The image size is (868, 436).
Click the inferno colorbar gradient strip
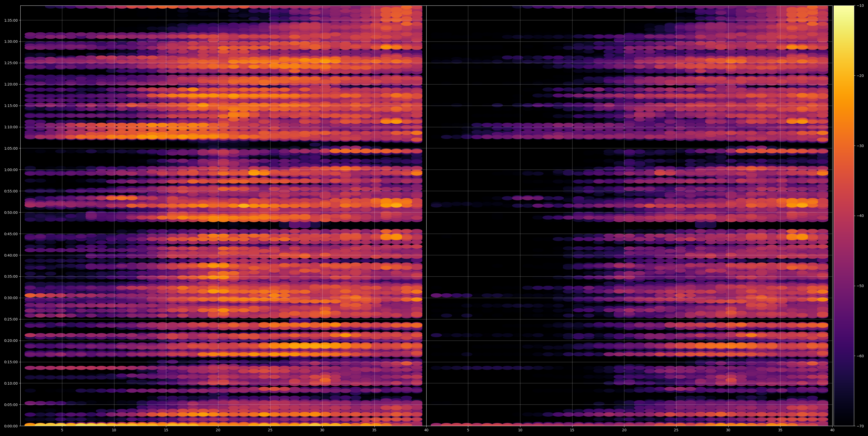pyautogui.click(x=844, y=216)
